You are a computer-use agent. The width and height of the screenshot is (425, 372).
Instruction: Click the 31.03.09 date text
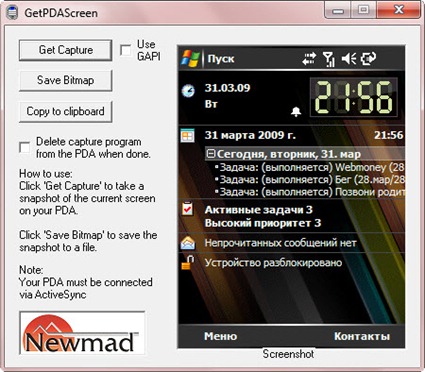pos(227,88)
